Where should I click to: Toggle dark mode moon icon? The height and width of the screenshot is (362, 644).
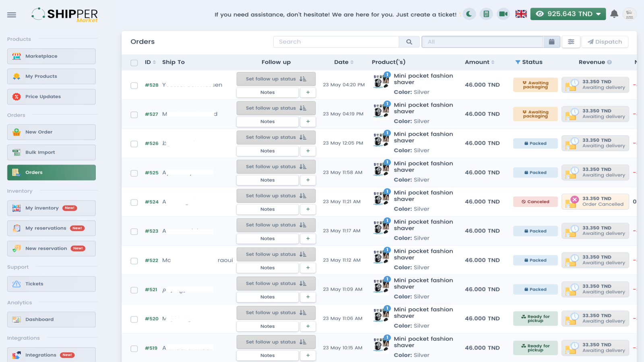[469, 14]
